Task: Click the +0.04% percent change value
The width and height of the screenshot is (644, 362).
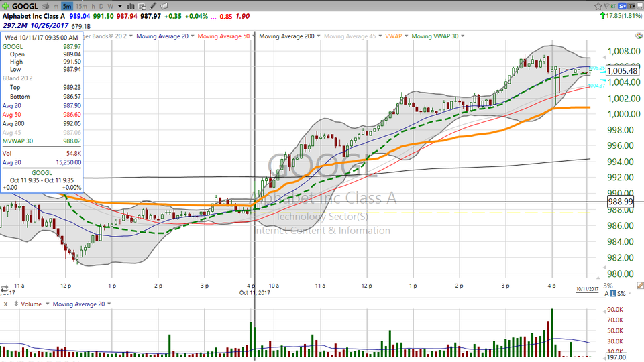Action: (197, 16)
